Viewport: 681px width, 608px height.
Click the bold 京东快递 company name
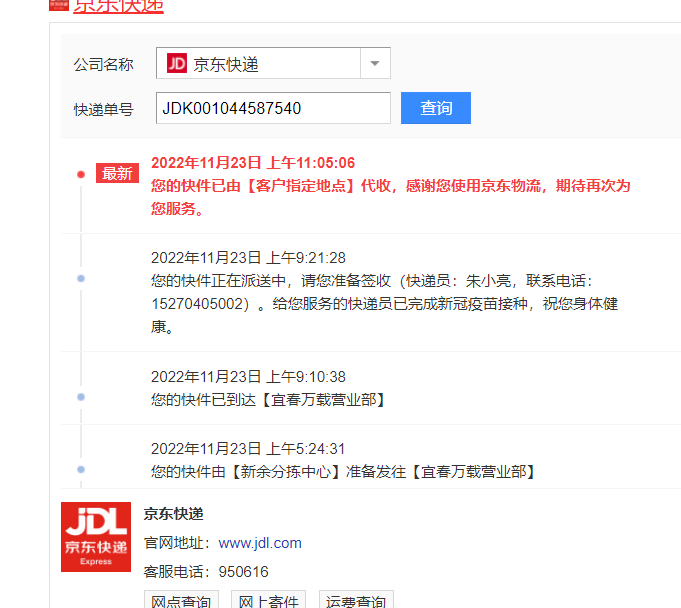173,514
